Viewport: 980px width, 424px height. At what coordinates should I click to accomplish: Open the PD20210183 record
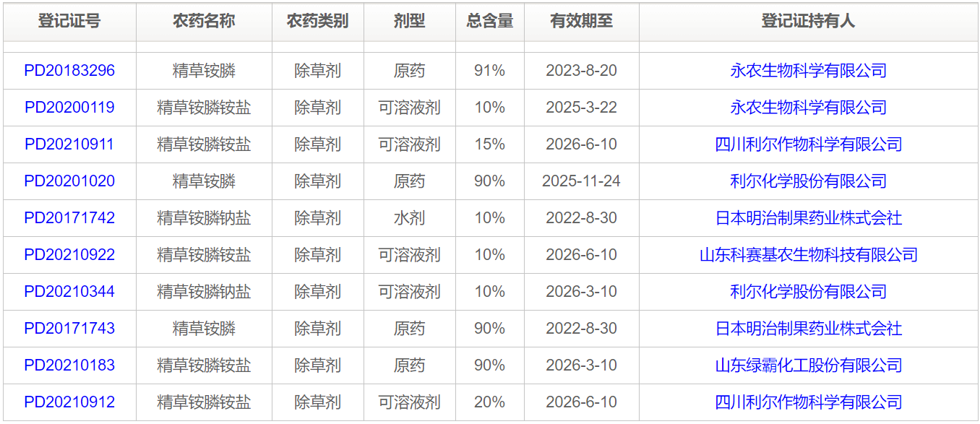point(69,365)
